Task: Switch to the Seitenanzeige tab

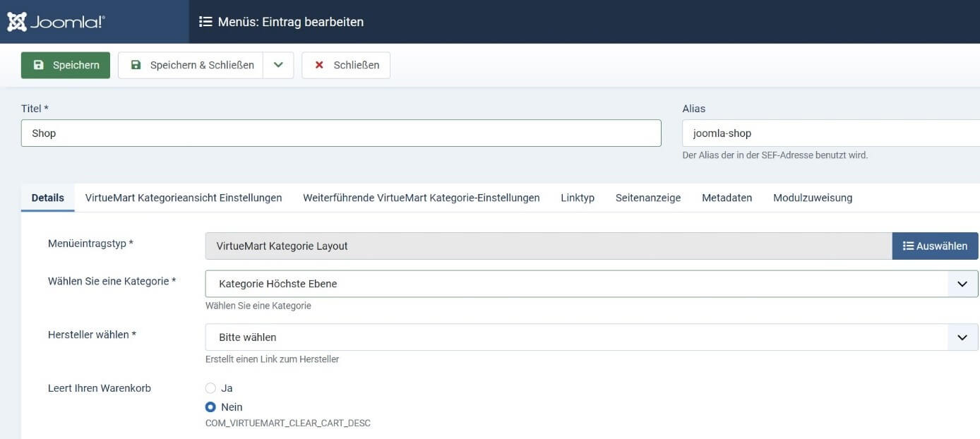Action: pyautogui.click(x=648, y=198)
